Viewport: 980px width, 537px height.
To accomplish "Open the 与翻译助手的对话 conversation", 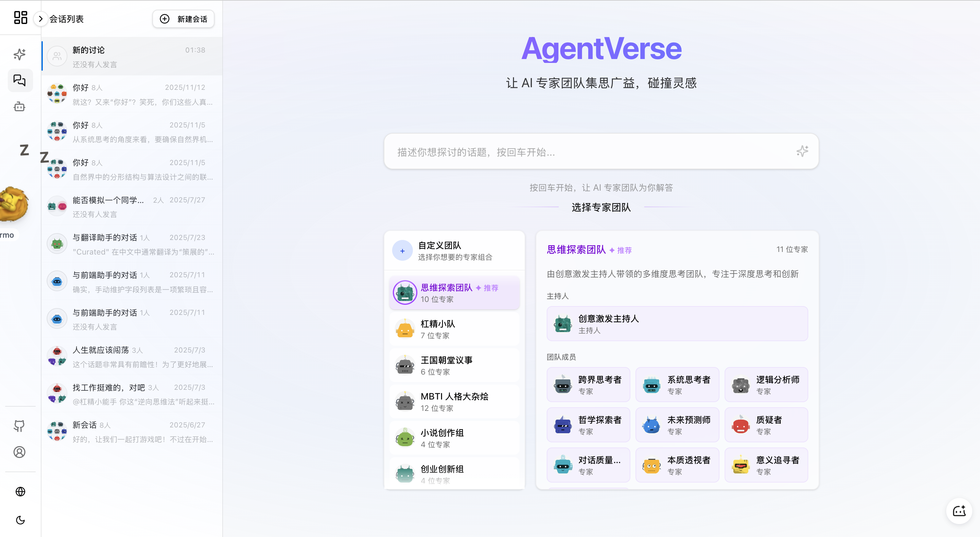I will [x=132, y=244].
